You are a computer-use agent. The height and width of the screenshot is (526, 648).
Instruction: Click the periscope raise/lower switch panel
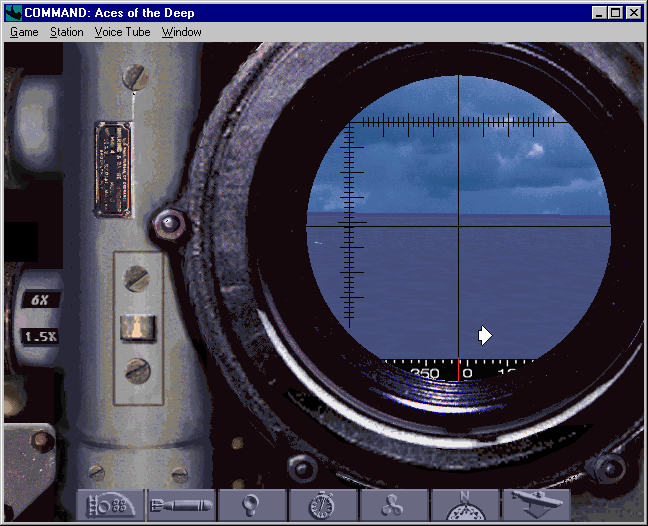click(x=138, y=328)
